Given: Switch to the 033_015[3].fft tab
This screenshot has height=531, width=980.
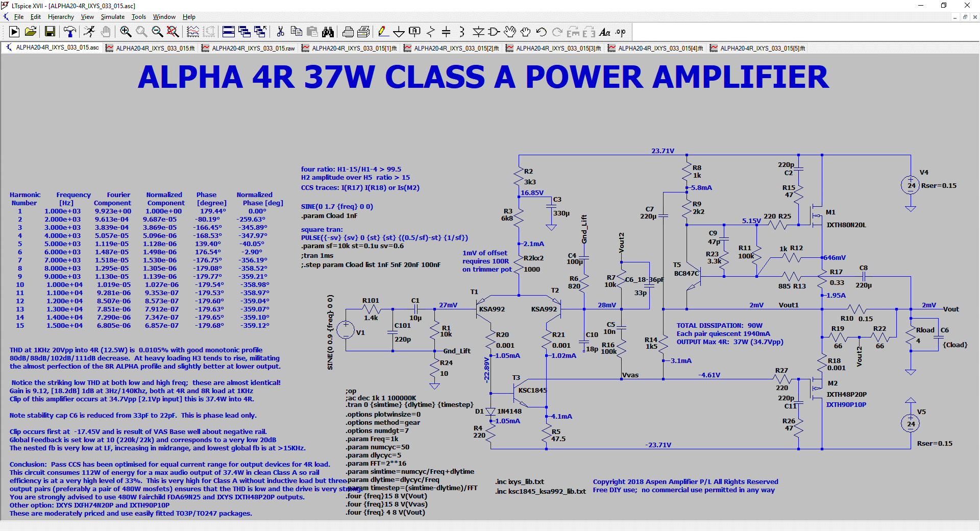Looking at the screenshot, I should click(x=554, y=48).
